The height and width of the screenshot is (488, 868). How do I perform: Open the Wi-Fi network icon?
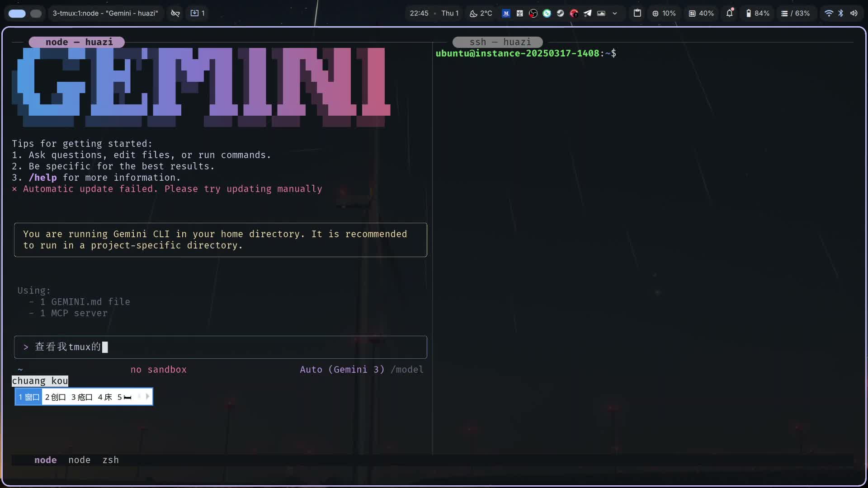pyautogui.click(x=829, y=14)
